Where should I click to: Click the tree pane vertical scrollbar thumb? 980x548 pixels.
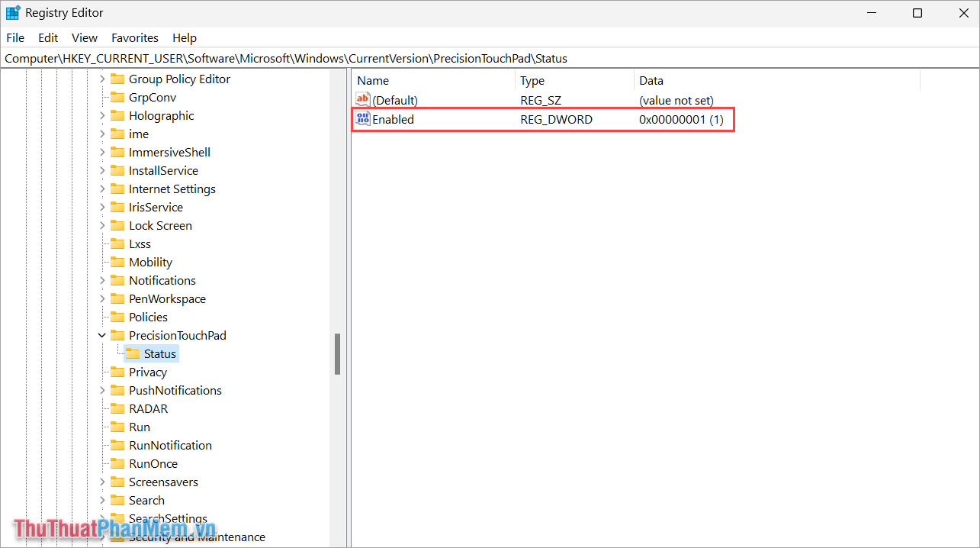(x=337, y=354)
